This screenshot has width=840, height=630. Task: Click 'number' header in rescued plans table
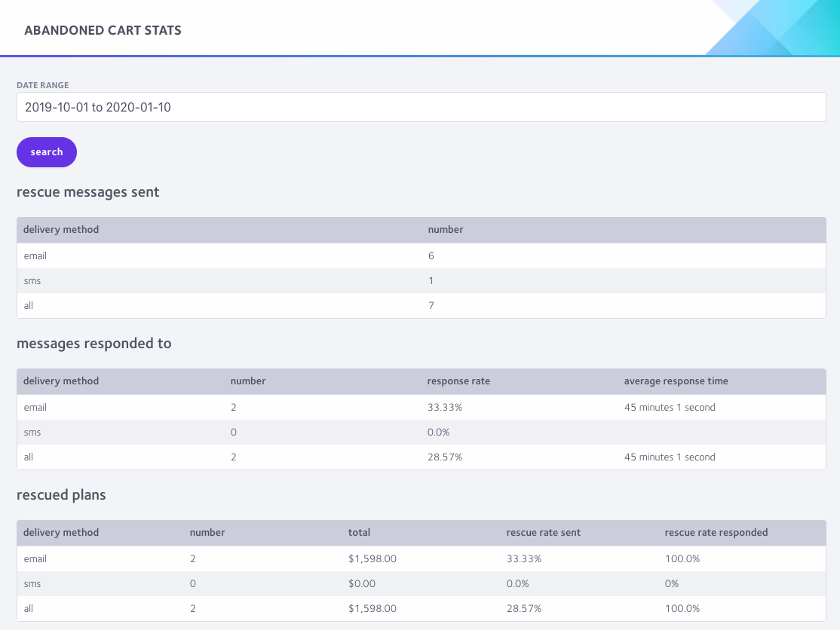(207, 533)
